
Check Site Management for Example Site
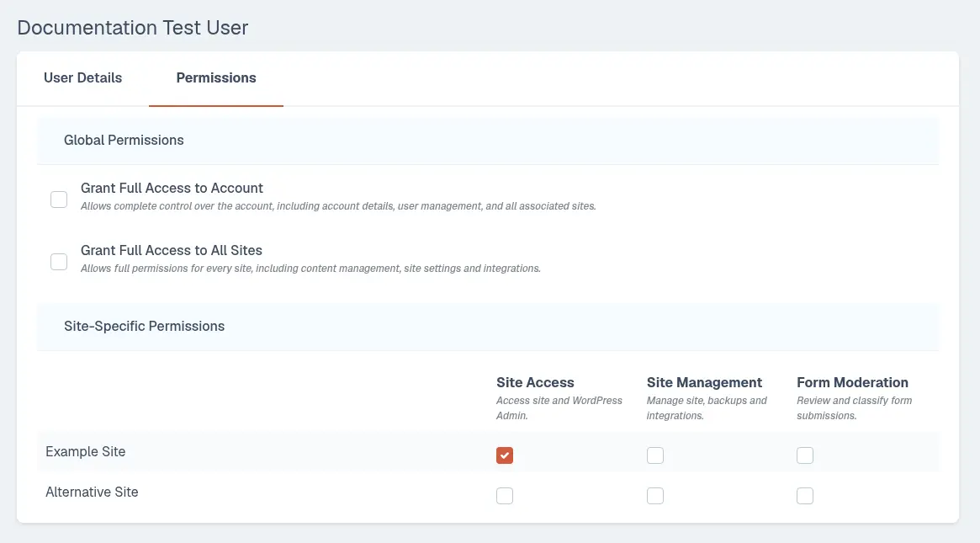click(x=655, y=455)
